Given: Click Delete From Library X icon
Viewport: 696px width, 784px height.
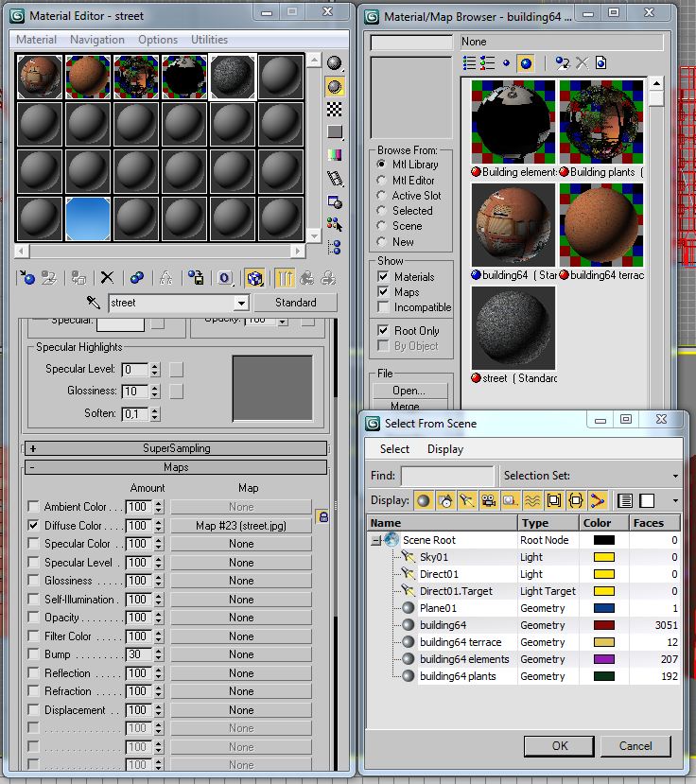Looking at the screenshot, I should 582,63.
